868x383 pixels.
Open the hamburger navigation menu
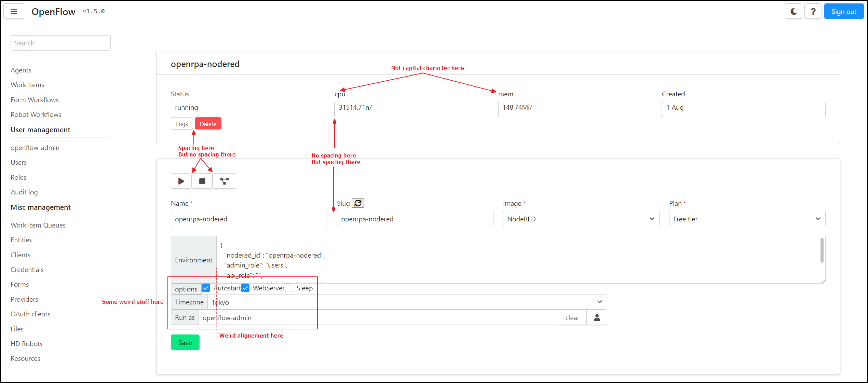[14, 12]
